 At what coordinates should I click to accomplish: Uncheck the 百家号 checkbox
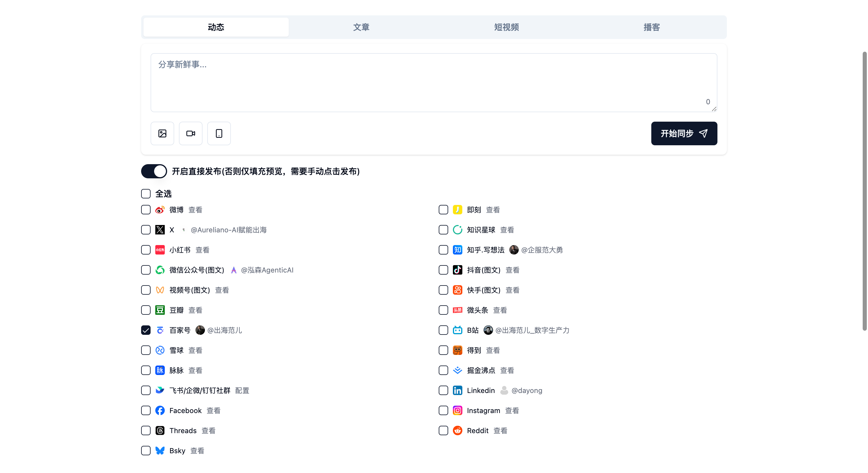click(146, 330)
